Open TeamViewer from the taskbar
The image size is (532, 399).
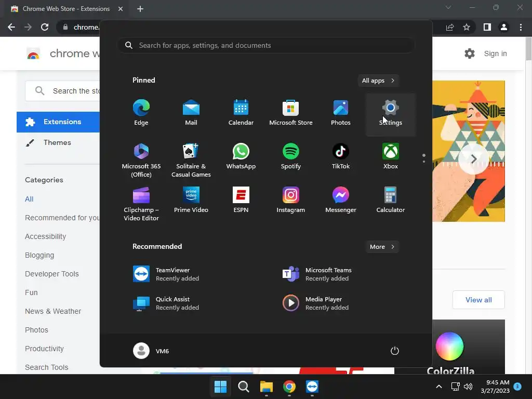[x=312, y=387]
